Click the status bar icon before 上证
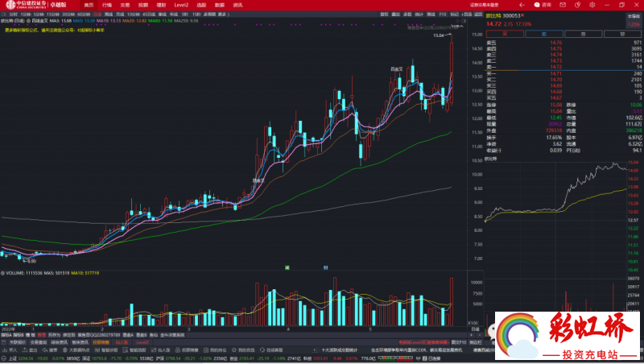This screenshot has width=644, height=364. 4,358
